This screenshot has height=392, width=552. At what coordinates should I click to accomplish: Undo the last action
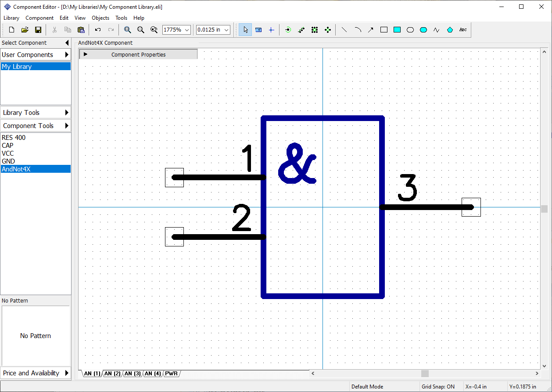(98, 30)
